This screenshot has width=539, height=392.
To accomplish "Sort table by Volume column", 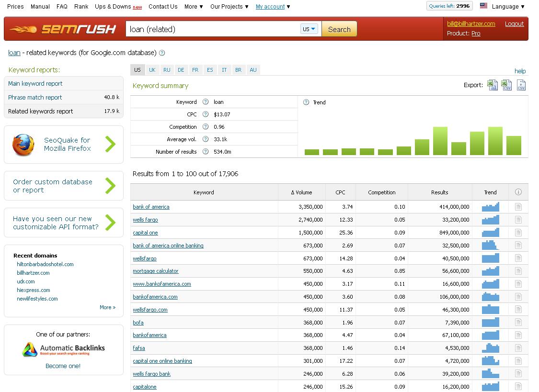I will tap(302, 192).
